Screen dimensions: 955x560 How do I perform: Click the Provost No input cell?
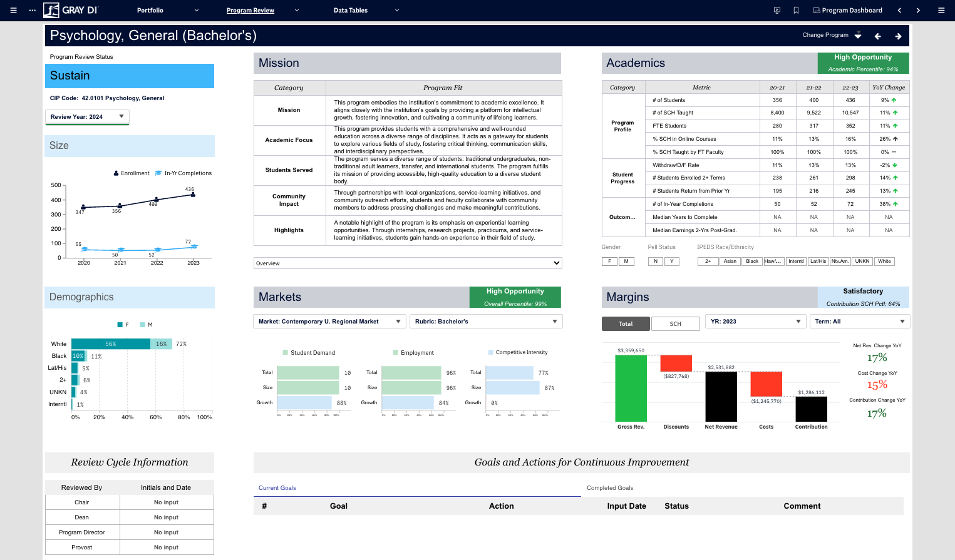click(166, 547)
